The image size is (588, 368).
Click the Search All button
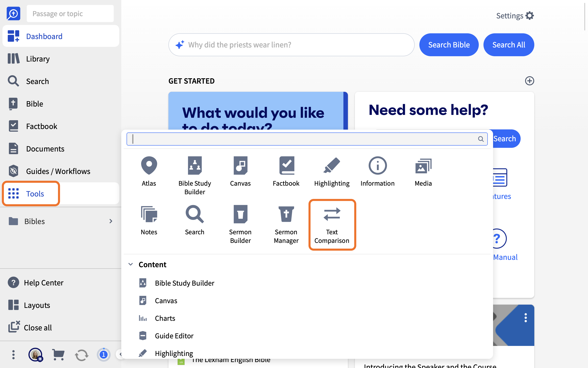tap(509, 45)
